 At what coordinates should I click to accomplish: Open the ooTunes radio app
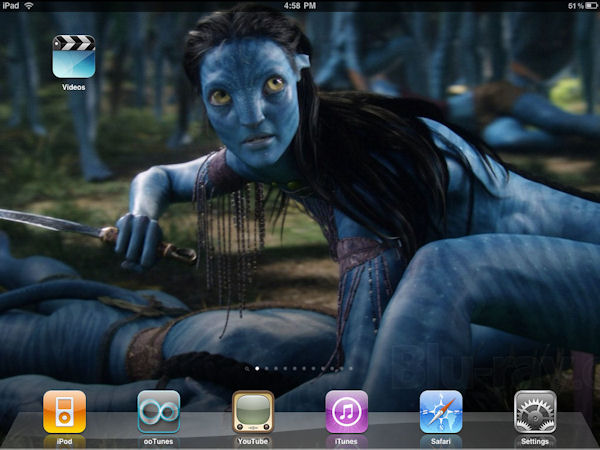(158, 412)
